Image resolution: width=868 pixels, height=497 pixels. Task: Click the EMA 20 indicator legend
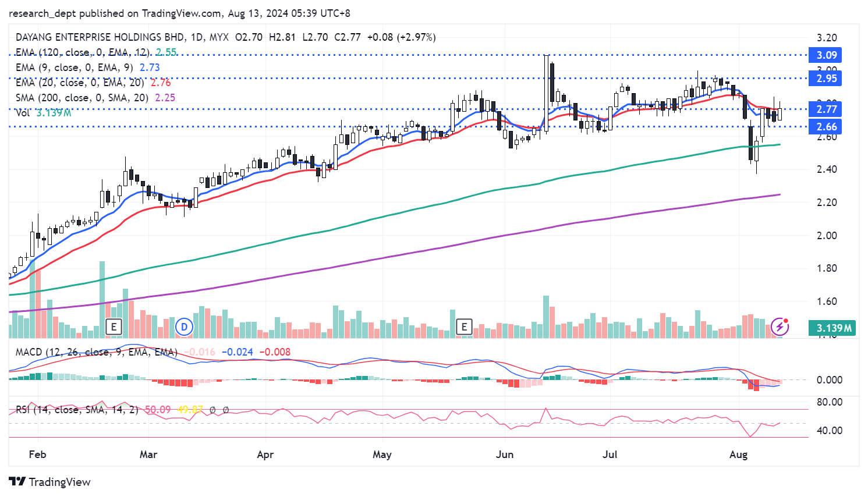(79, 83)
